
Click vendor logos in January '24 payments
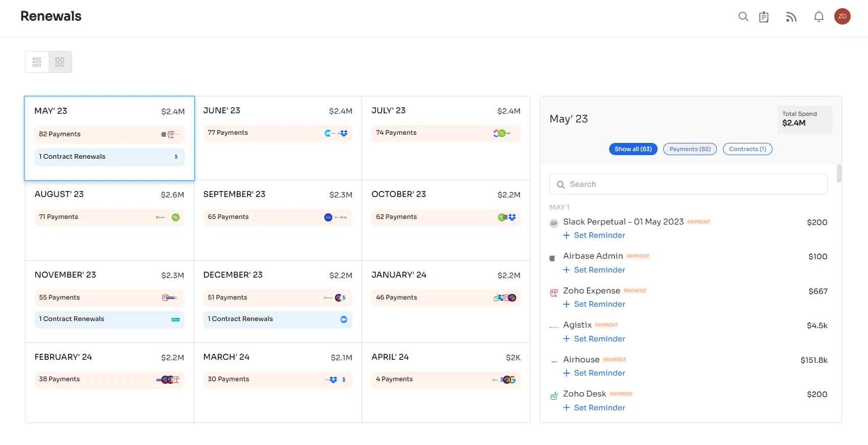504,298
